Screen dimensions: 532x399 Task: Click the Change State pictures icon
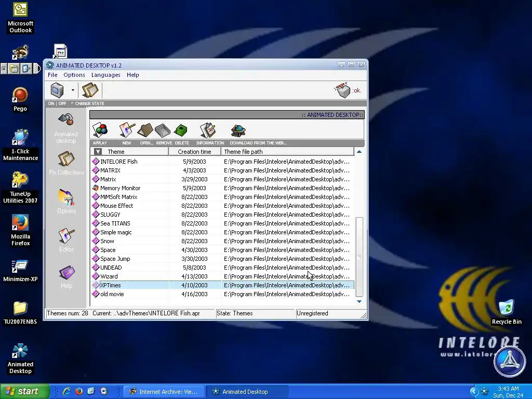coord(90,90)
